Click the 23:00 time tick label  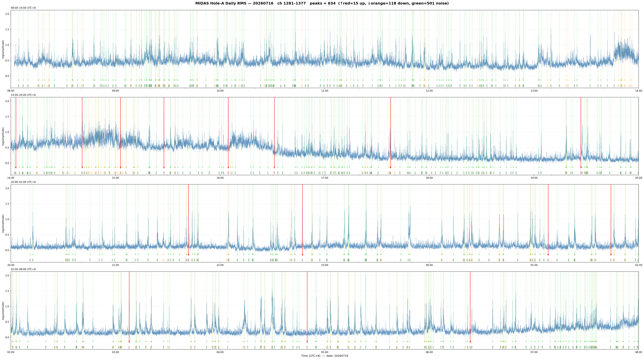click(x=325, y=265)
